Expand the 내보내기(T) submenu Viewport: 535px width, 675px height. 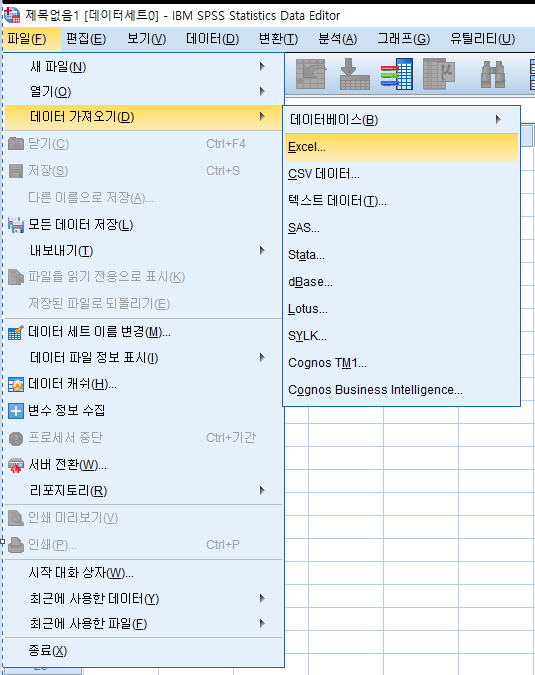(144, 251)
